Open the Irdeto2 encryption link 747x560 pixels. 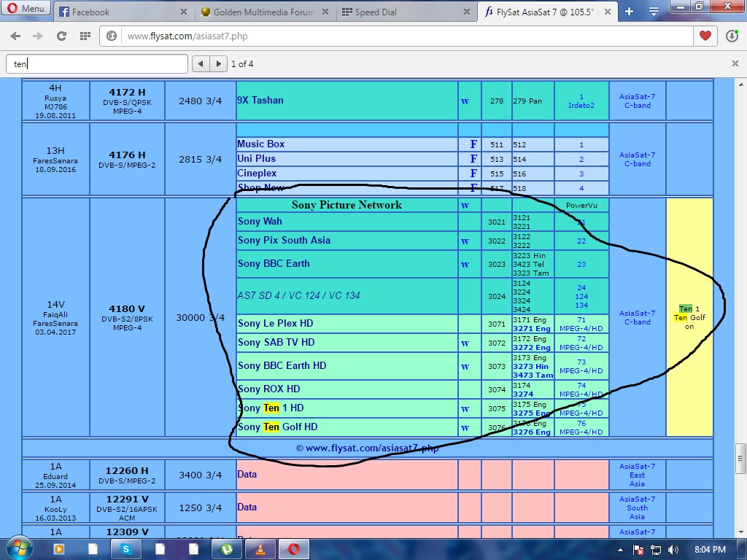pos(581,106)
